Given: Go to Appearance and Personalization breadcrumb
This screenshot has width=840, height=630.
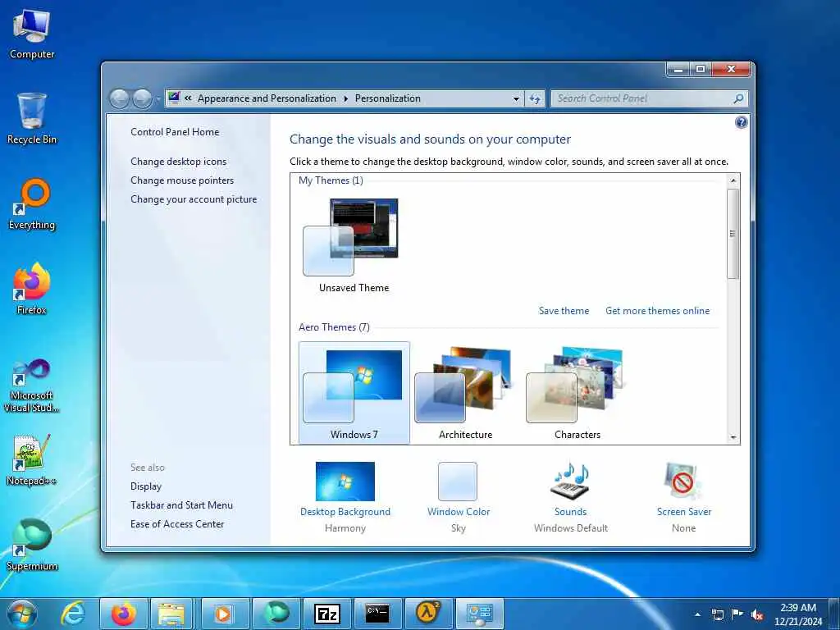Looking at the screenshot, I should click(267, 98).
